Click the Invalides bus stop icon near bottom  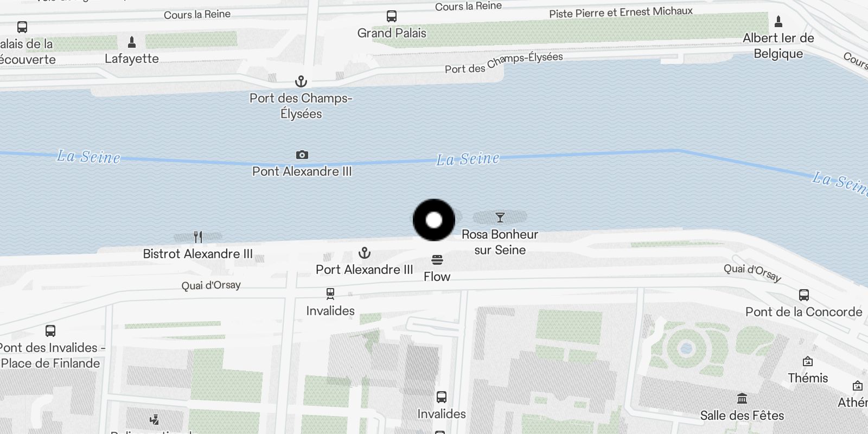tap(442, 397)
